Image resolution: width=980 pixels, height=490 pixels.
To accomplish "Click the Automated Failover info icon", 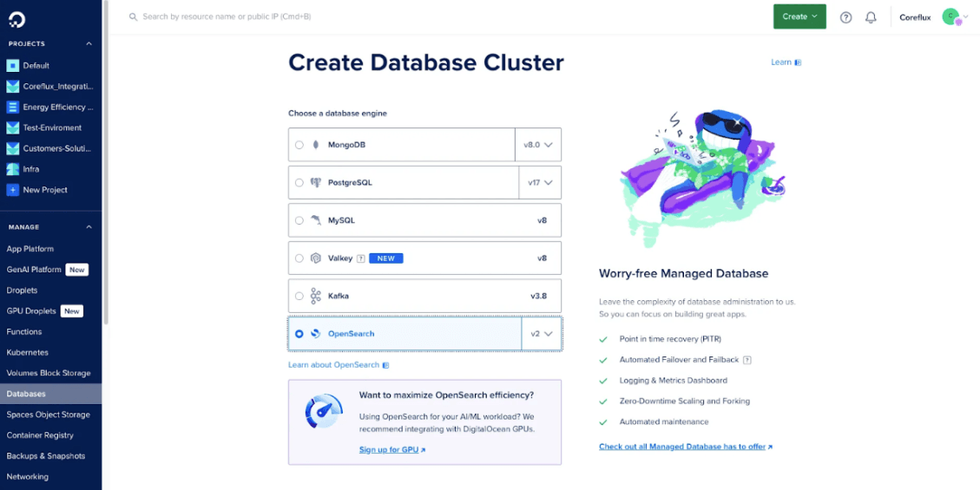I will (x=747, y=360).
